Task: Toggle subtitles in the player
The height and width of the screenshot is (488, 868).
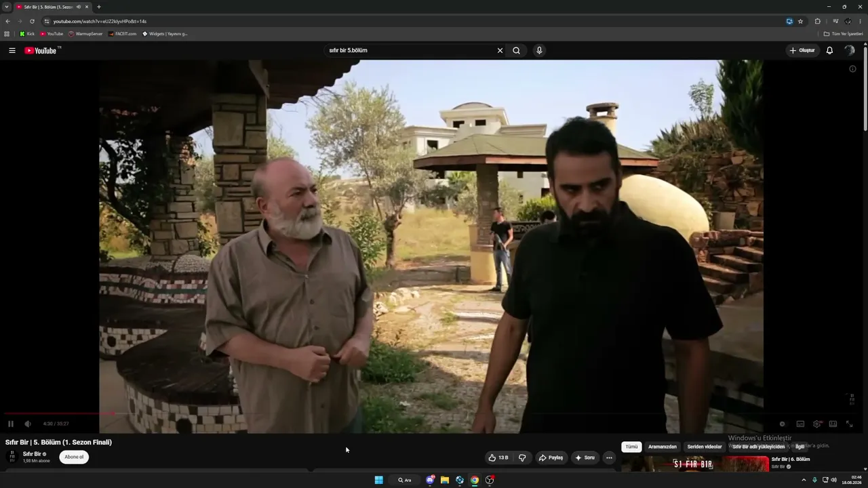Action: tap(800, 424)
